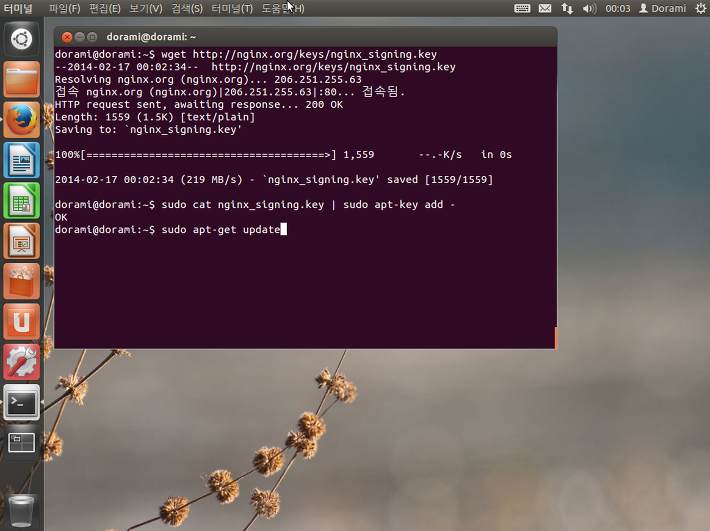Open LibreOffice Impress presentation icon
The height and width of the screenshot is (531, 710).
[21, 241]
